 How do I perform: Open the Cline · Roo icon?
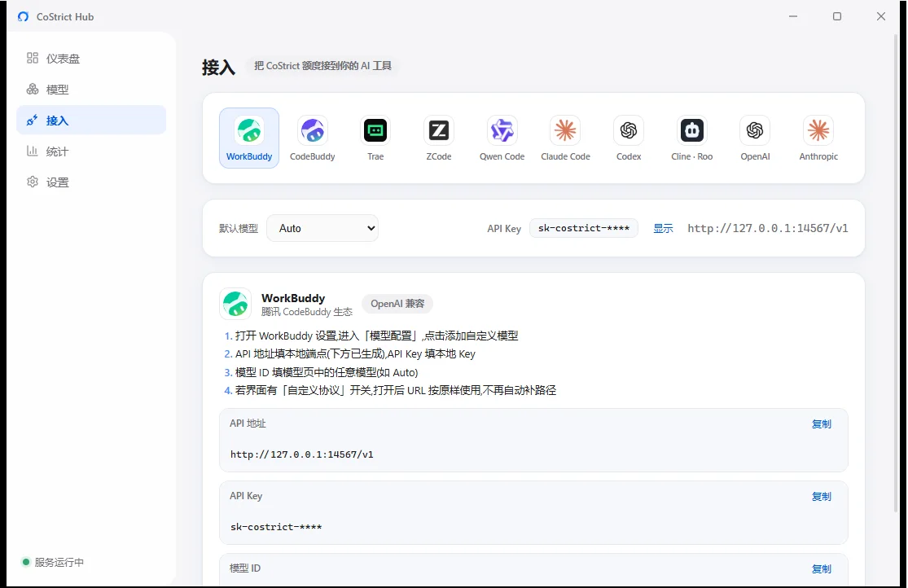point(692,138)
